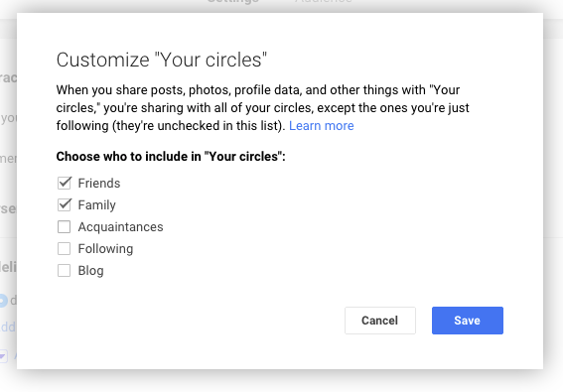563x392 pixels.
Task: Save the circle selection
Action: click(x=468, y=321)
